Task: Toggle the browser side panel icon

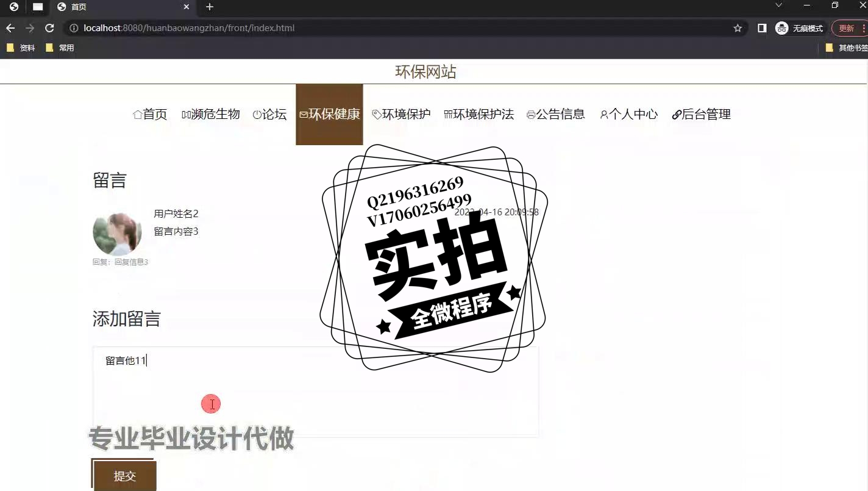Action: (x=762, y=28)
